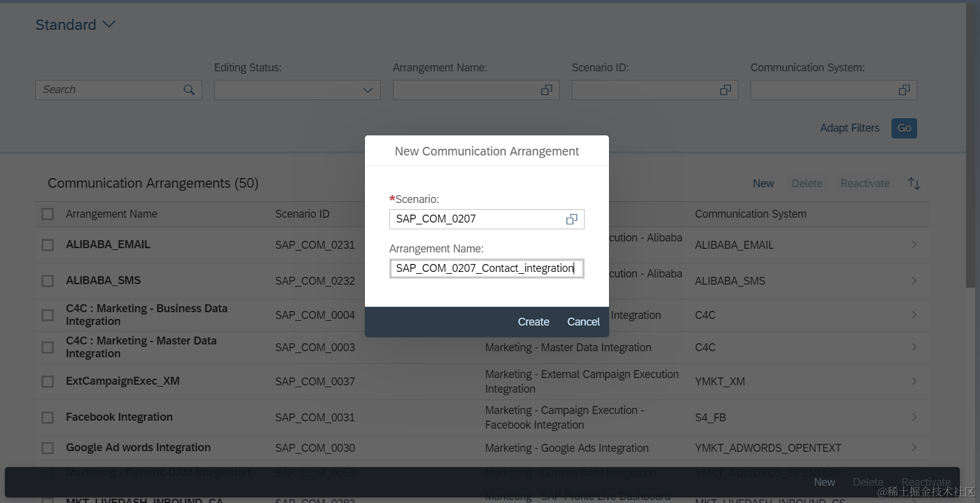Expand the Standard view variant dropdown
The height and width of the screenshot is (503, 980).
coord(109,24)
